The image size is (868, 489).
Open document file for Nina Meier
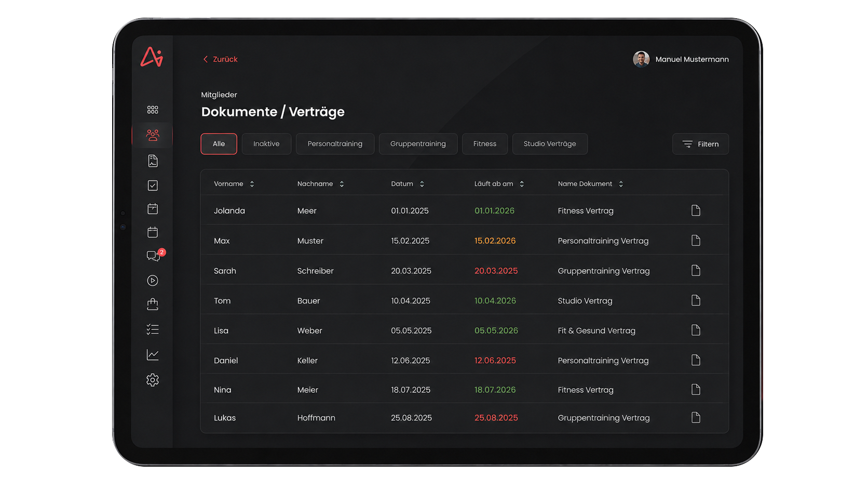[x=696, y=390]
